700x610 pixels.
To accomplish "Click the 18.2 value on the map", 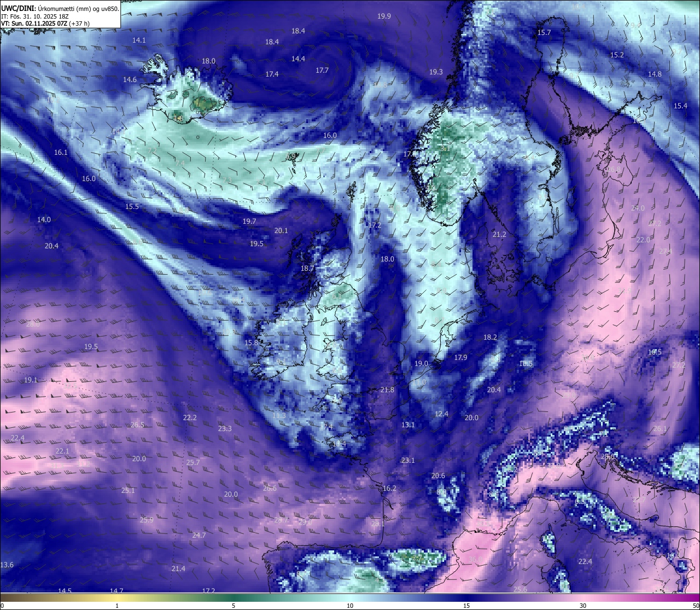I will coord(490,338).
